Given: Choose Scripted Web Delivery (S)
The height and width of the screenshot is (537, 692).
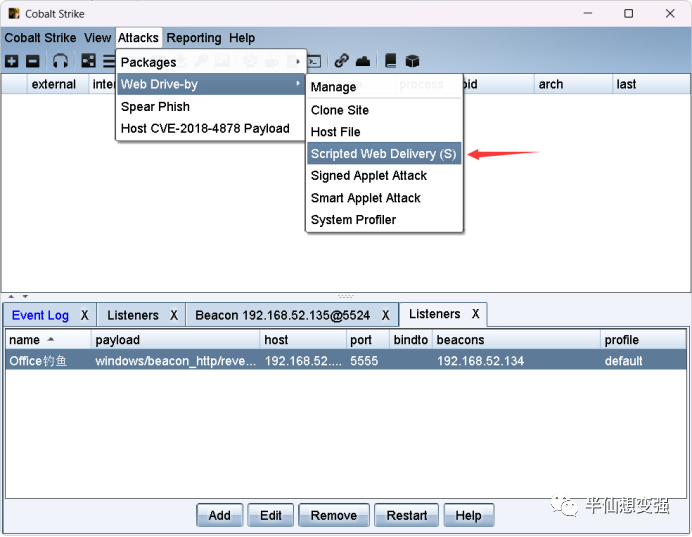Looking at the screenshot, I should pyautogui.click(x=384, y=153).
